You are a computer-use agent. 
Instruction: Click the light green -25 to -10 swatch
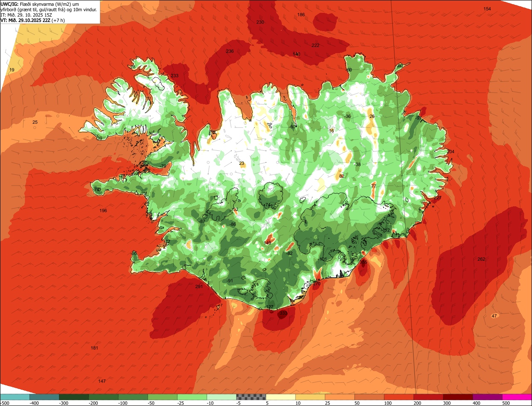192,397
